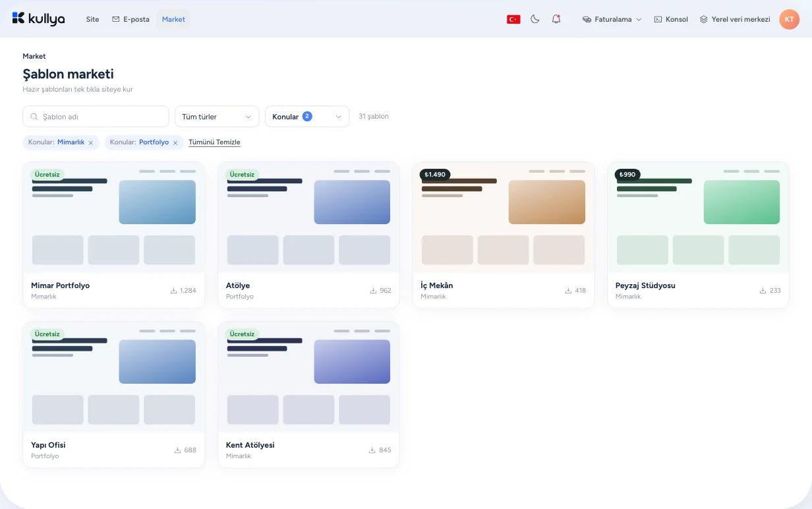Open the Konsol console

coord(671,19)
